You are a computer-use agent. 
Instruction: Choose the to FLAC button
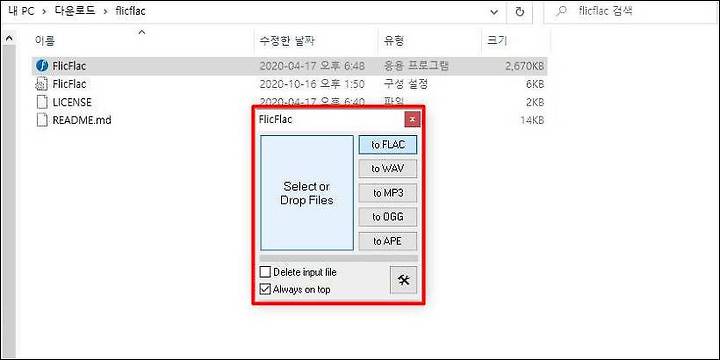point(388,145)
